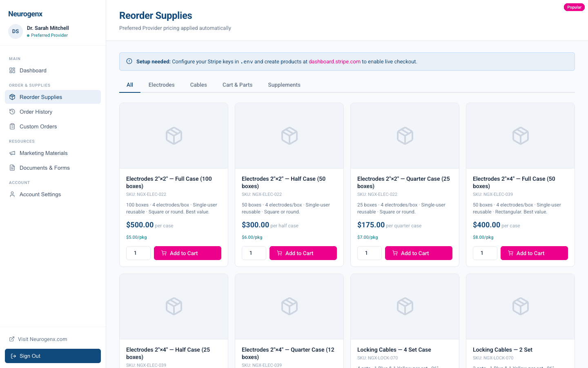
Task: Add Electrodes Full Case to cart
Action: (x=187, y=253)
